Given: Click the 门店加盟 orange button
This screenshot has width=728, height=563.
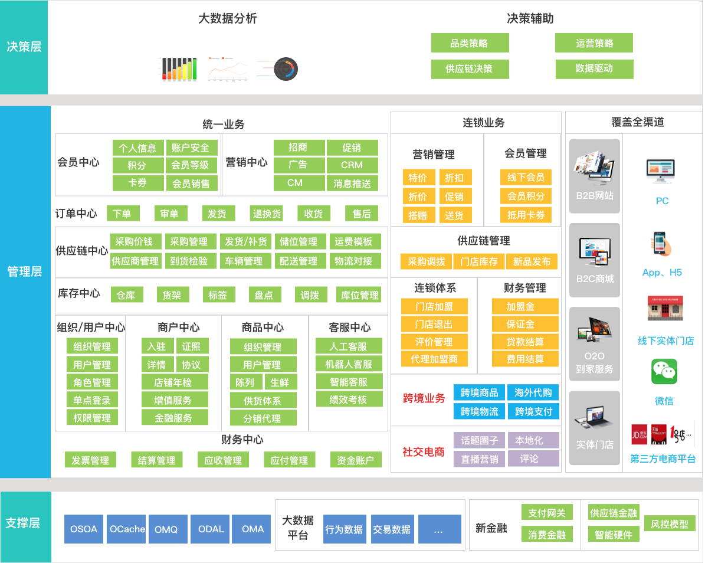Looking at the screenshot, I should pos(434,306).
